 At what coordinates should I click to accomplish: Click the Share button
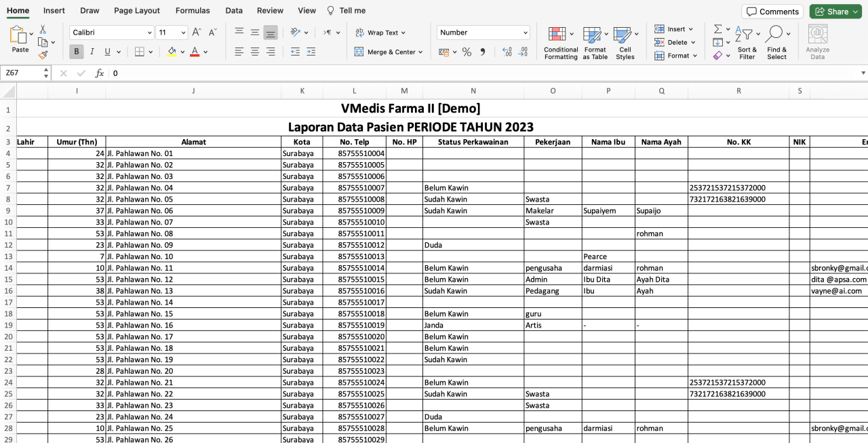[x=835, y=12]
